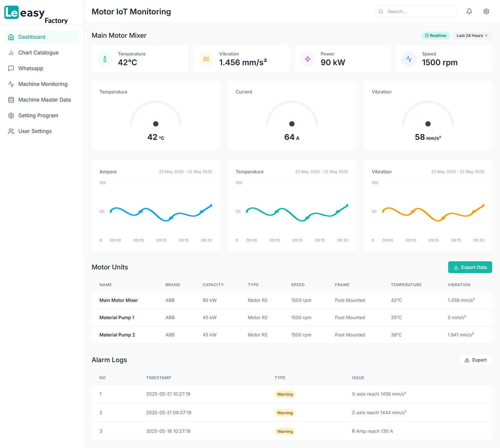
Task: Open Chart Catalogue in the sidebar
Action: pos(38,53)
